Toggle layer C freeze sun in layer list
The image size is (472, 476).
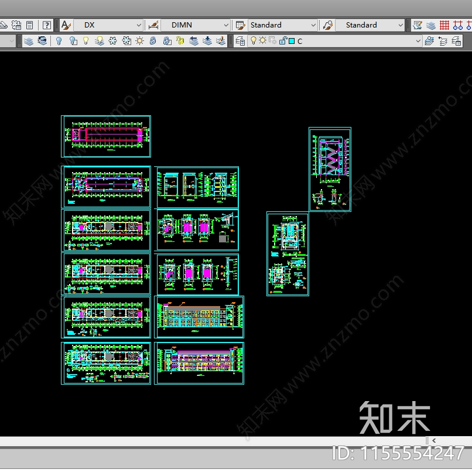coord(263,40)
